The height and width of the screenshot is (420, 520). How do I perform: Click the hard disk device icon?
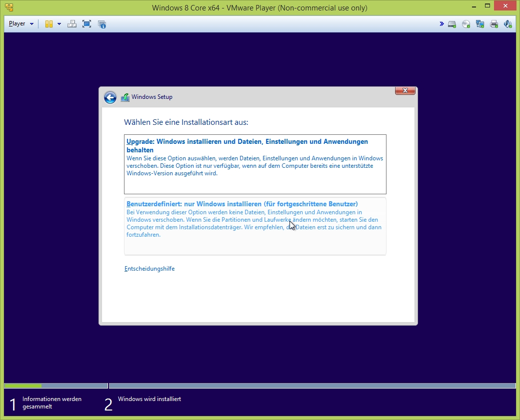click(x=452, y=24)
